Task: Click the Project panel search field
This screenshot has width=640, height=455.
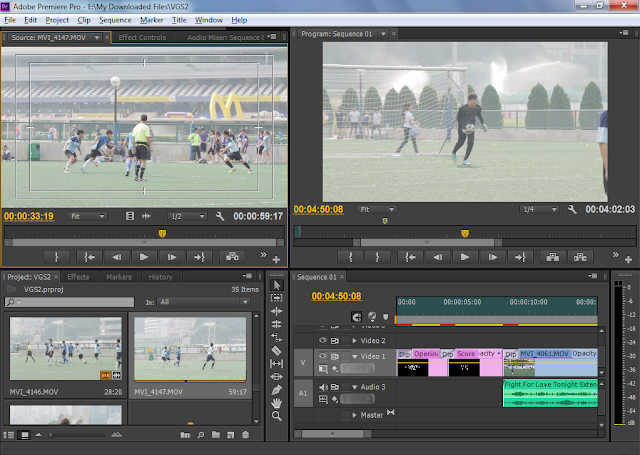Action: pos(69,302)
